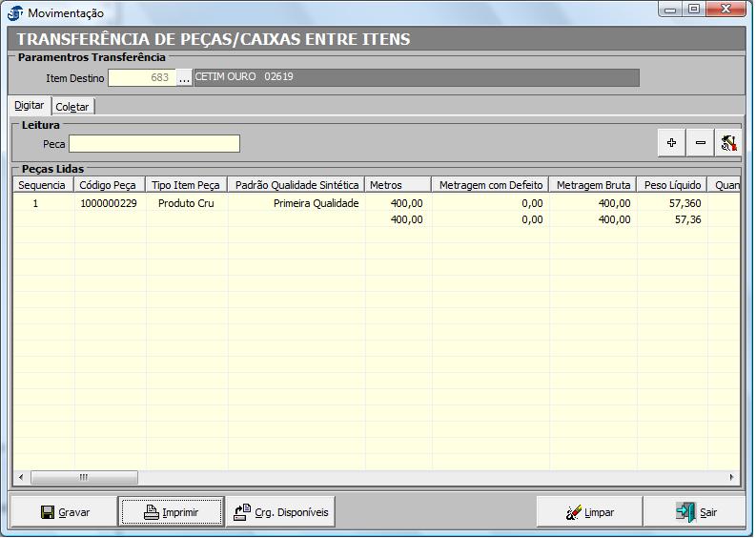Screen dimensions: 756x538
Task: Click the Item Destino code field
Action: pos(142,77)
